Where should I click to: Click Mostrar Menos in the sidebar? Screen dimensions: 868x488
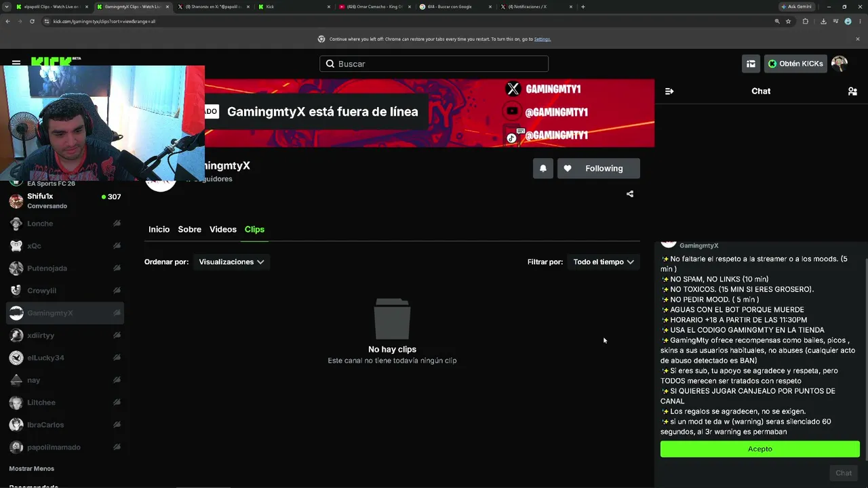coord(32,468)
